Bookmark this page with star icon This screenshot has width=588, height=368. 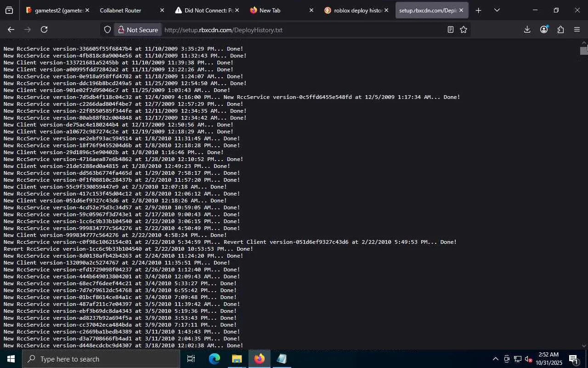[x=464, y=29]
